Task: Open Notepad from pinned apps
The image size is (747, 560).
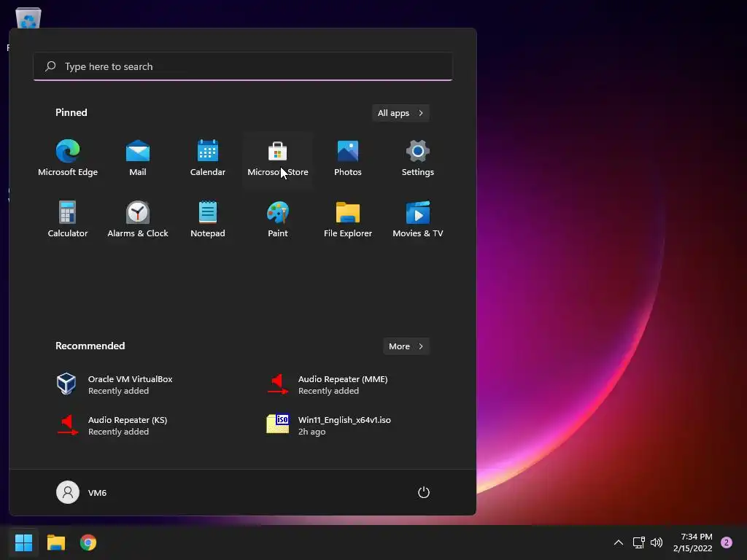Action: pyautogui.click(x=208, y=220)
